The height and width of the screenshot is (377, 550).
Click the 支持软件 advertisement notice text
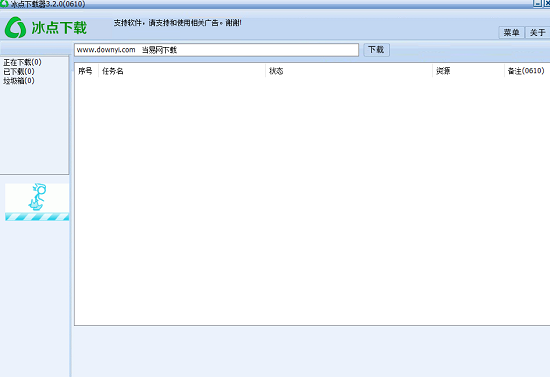click(177, 23)
